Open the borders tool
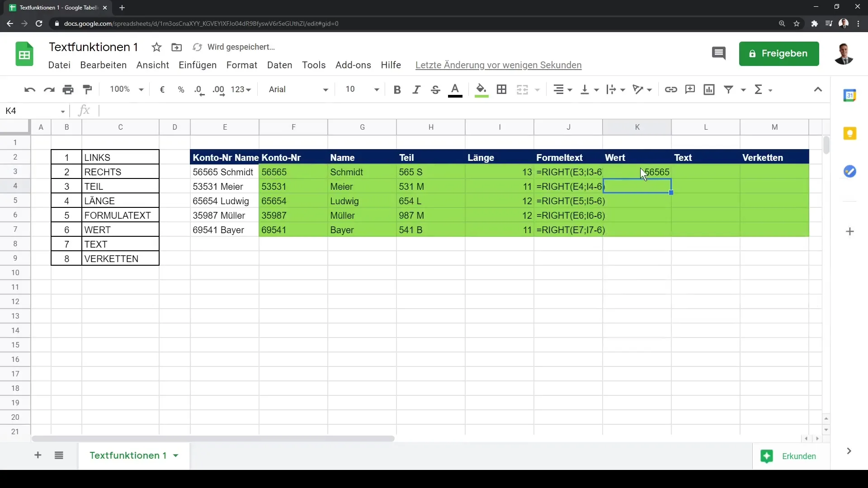The width and height of the screenshot is (868, 488). click(501, 89)
